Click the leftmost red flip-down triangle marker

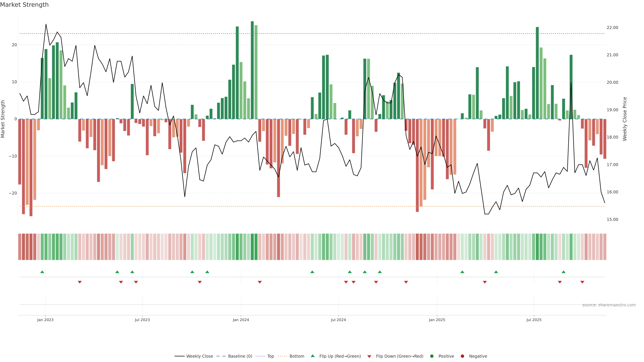(x=80, y=282)
